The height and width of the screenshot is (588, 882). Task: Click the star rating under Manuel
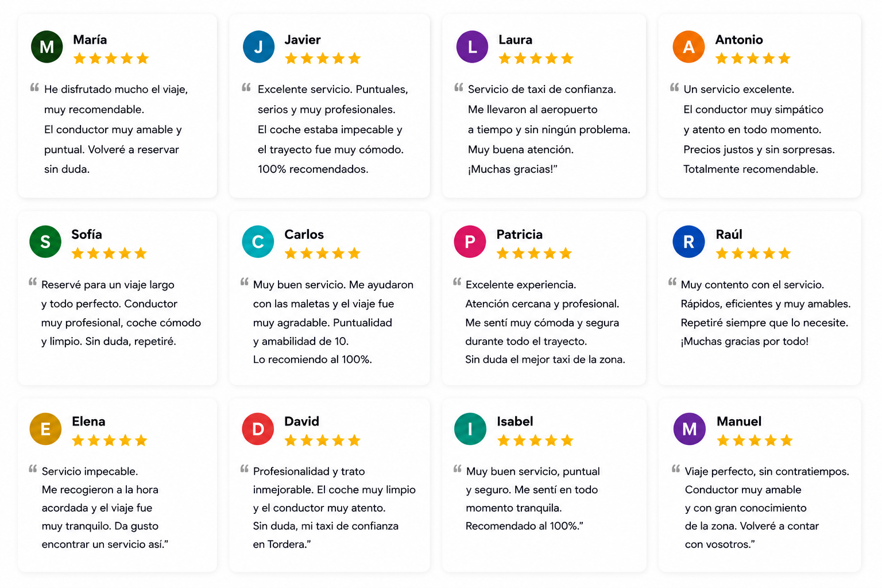[755, 440]
